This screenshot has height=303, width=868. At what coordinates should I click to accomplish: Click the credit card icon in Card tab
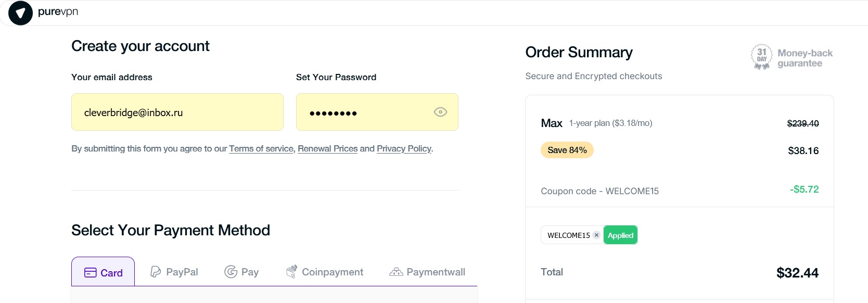[90, 273]
